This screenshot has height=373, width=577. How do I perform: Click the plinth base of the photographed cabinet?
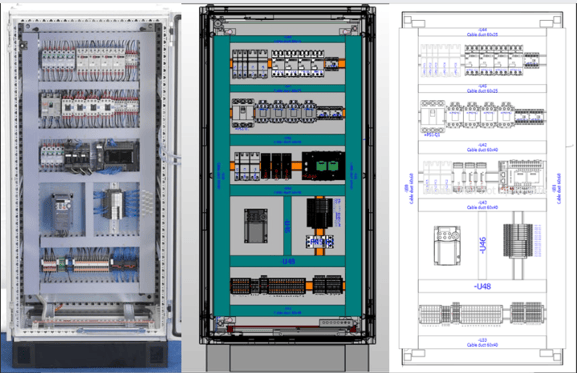(x=90, y=354)
